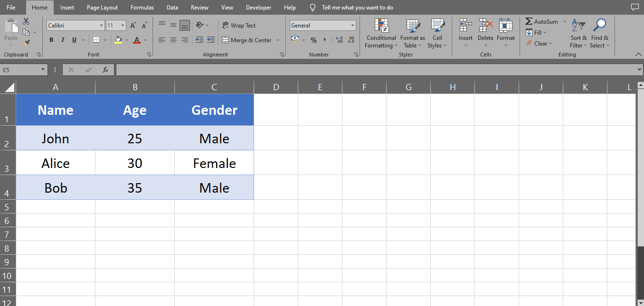Click the Italic formatting icon
This screenshot has height=306, width=644.
(62, 40)
